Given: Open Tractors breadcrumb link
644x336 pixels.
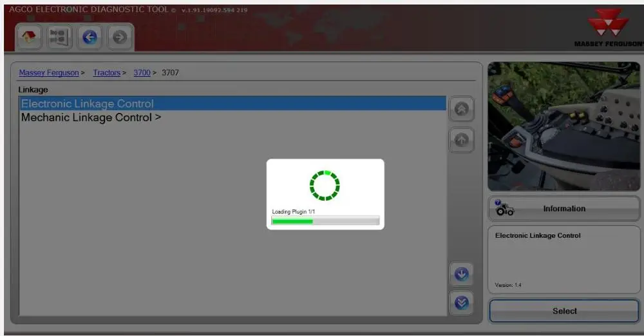Looking at the screenshot, I should pos(107,73).
